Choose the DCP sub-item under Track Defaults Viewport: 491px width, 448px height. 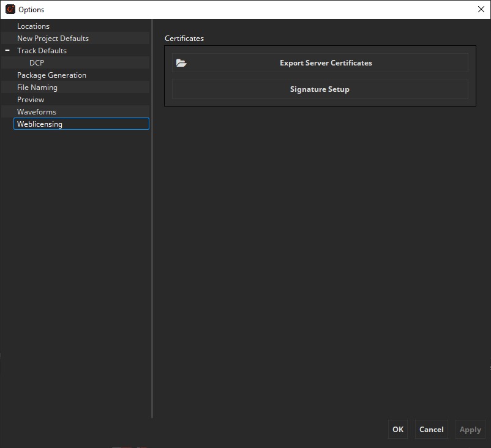coord(37,63)
